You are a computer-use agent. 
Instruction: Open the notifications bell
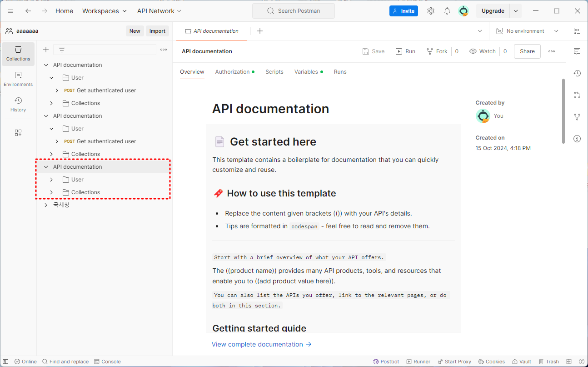(x=447, y=11)
